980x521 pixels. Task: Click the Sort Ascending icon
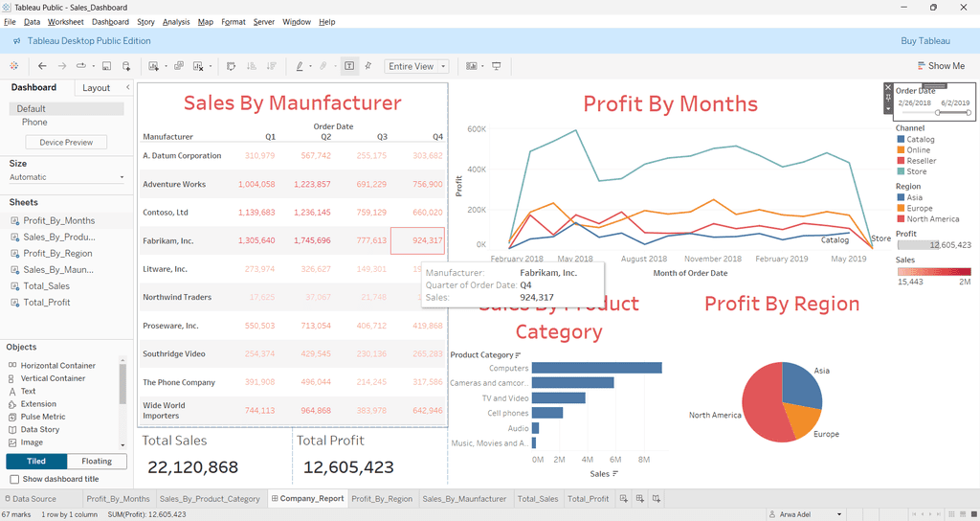tap(252, 66)
